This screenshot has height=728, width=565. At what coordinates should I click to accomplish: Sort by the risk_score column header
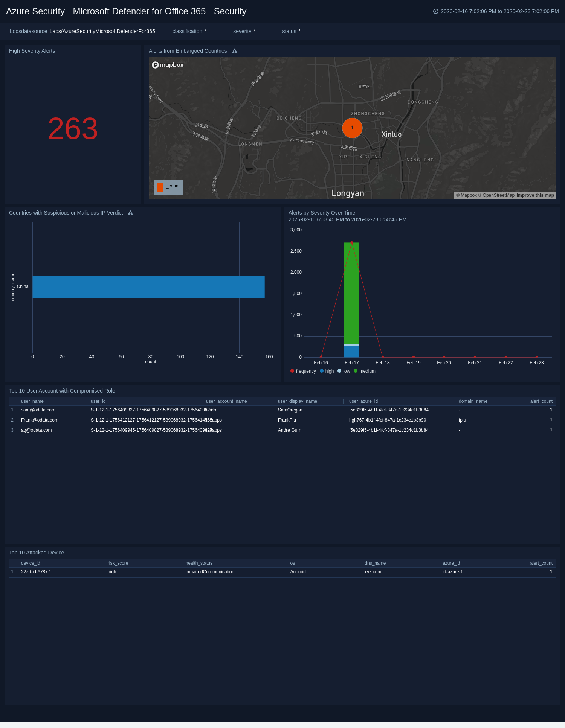coord(118,563)
